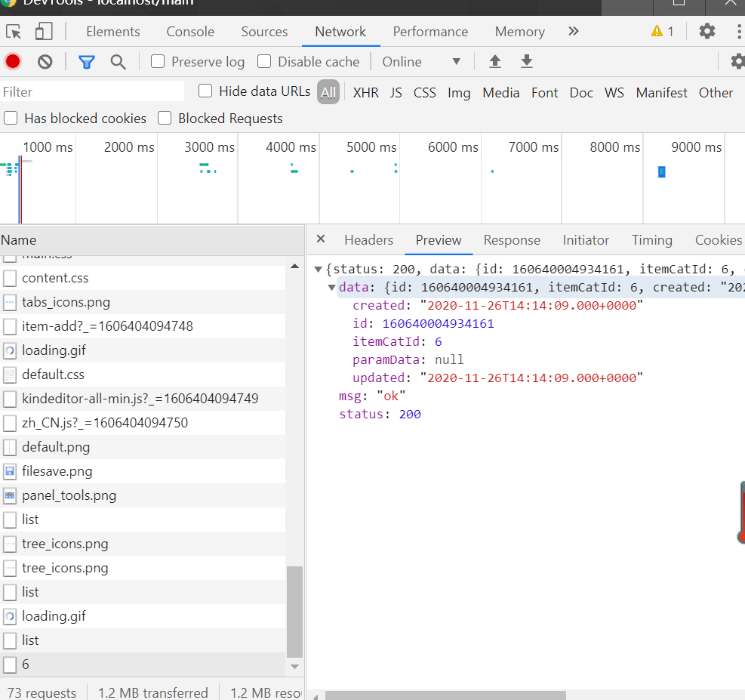Filter requests by XHR type
The height and width of the screenshot is (700, 745).
pos(366,93)
